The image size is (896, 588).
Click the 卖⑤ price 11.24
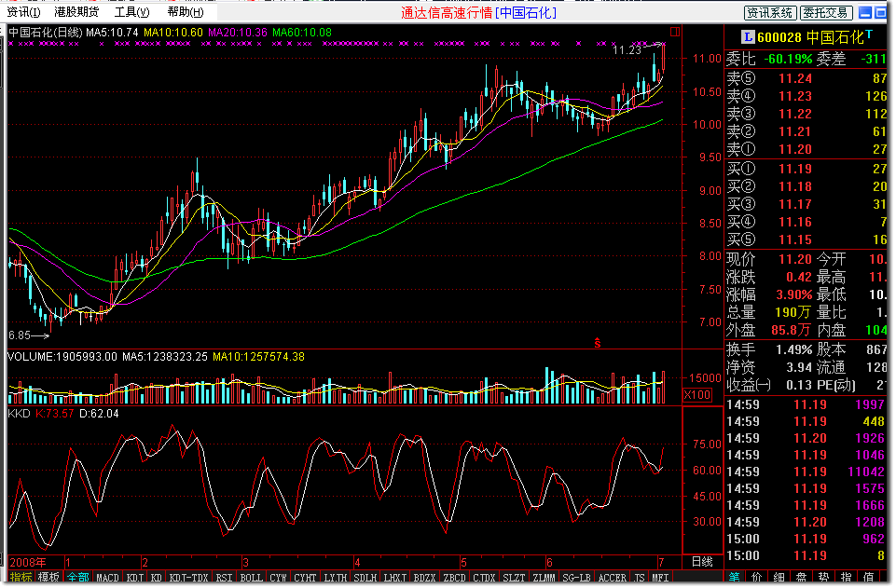click(x=795, y=79)
